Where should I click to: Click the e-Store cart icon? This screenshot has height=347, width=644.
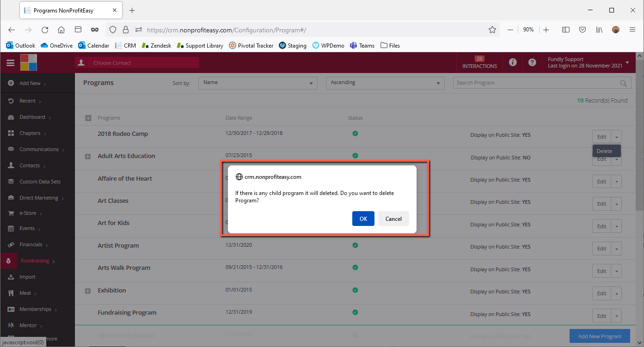(11, 213)
